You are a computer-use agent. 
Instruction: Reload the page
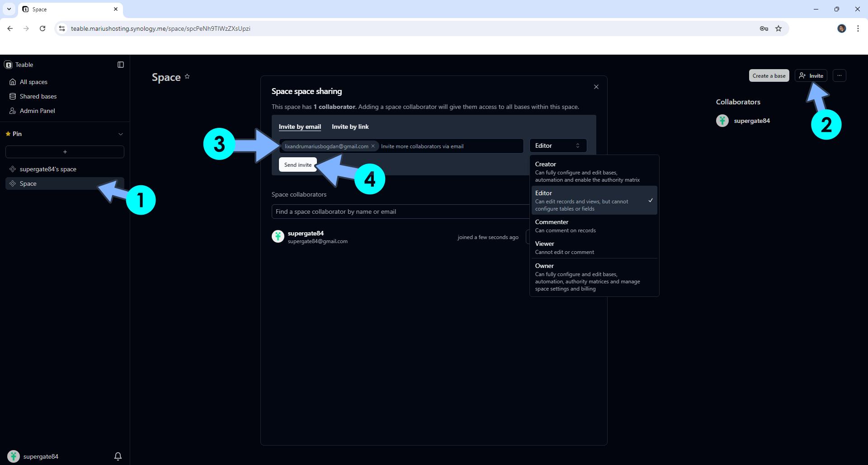(42, 28)
